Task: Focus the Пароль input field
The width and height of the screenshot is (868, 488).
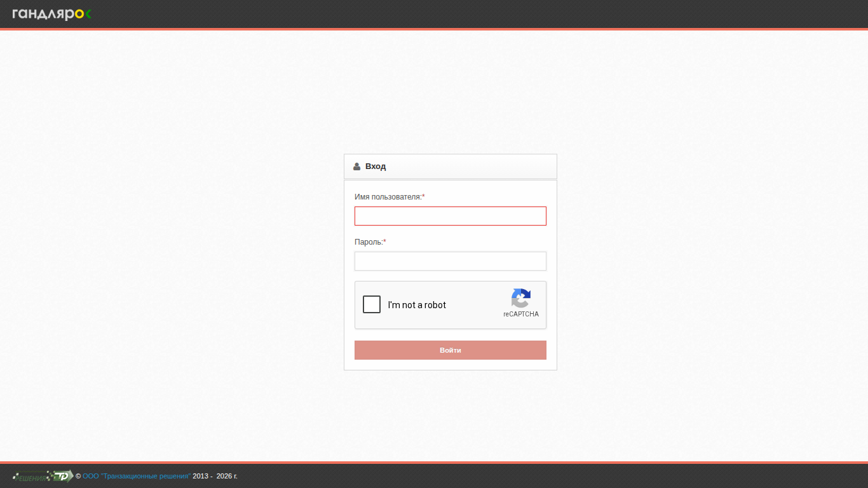Action: 451,261
